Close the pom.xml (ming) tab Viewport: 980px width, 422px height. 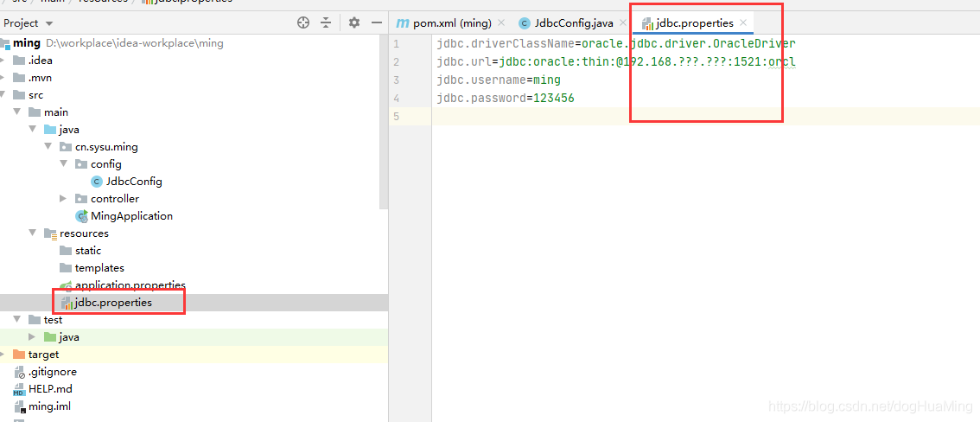pos(500,23)
